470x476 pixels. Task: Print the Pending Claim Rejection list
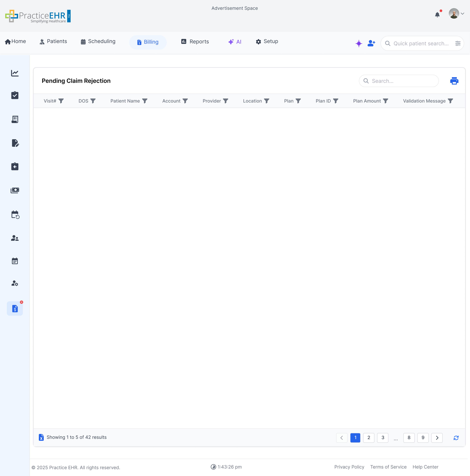[x=454, y=81]
